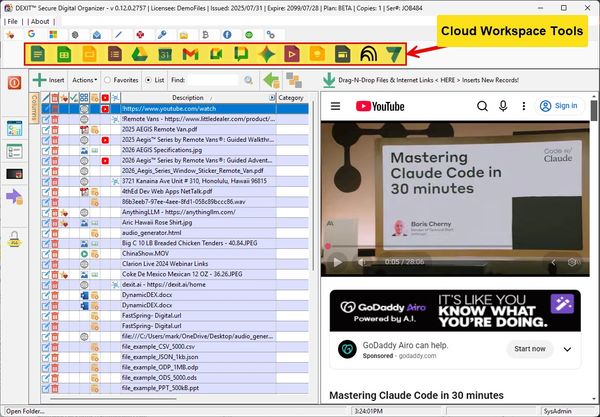Screen dimensions: 600x417
Task: Click the YouTube Sign in button
Action: 560,105
